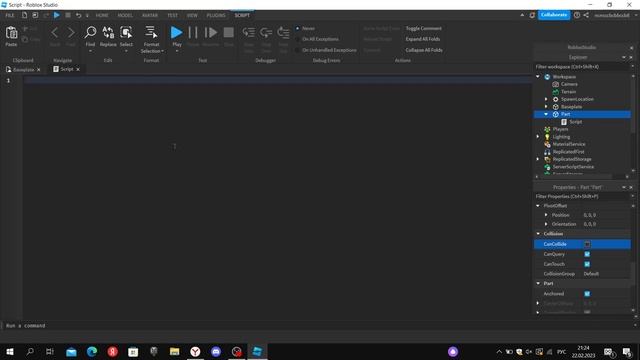Viewport: 640px width, 360px height.
Task: Open the Find tool
Action: coord(90,33)
